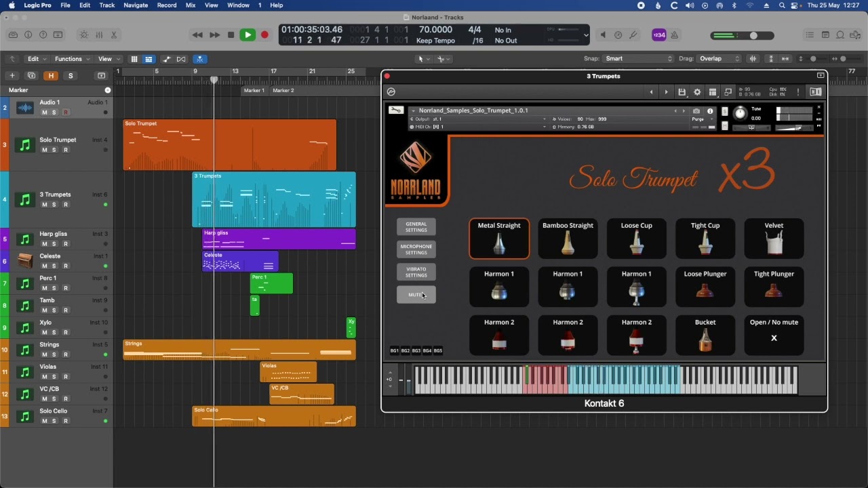The image size is (868, 488).
Task: Expand the Kontakt Output st.1 dropdown
Action: tap(479, 119)
